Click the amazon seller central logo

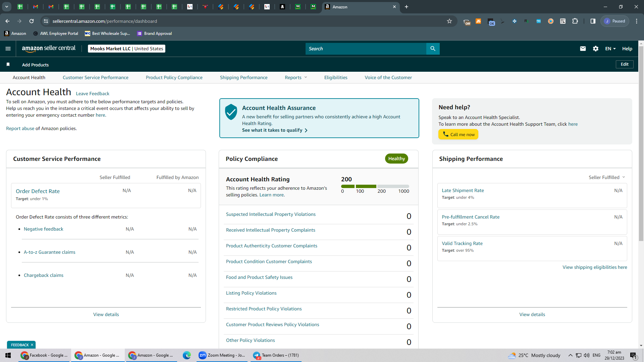pyautogui.click(x=49, y=49)
